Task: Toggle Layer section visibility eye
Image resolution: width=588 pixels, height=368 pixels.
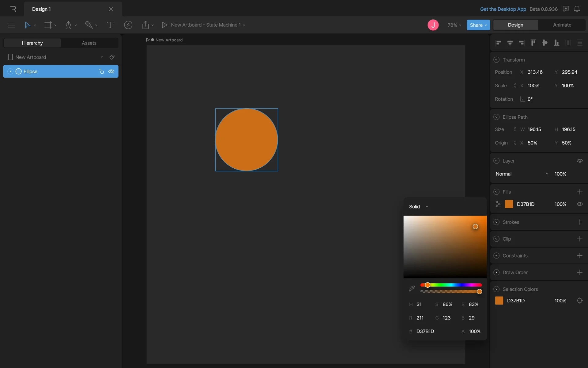Action: (579, 161)
